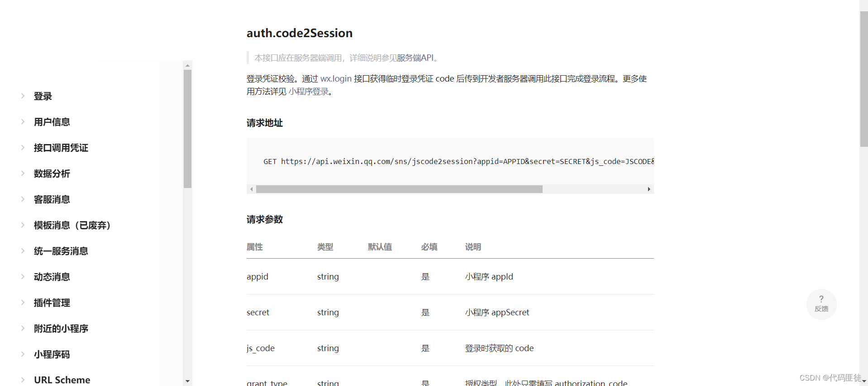Viewport: 868px width, 386px height.
Task: Expand the 统一服务消息 section chevron
Action: tap(23, 251)
